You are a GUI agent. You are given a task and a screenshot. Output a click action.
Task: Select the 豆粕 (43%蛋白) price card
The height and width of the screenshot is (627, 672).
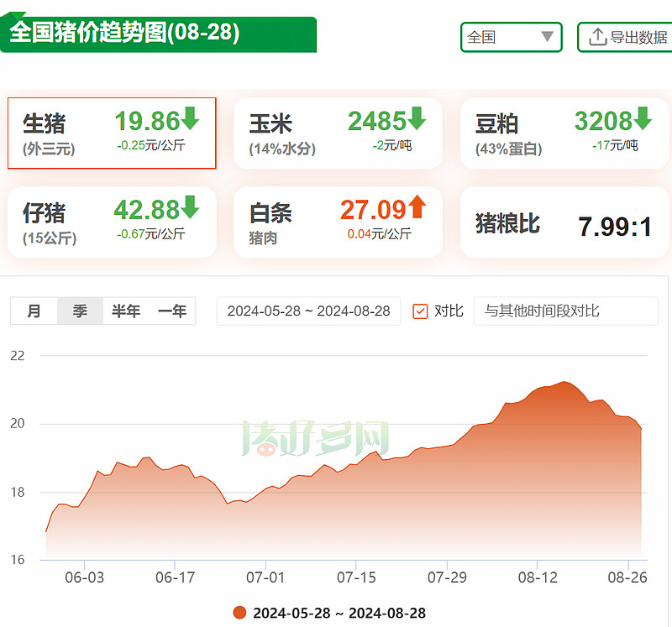[x=564, y=133]
